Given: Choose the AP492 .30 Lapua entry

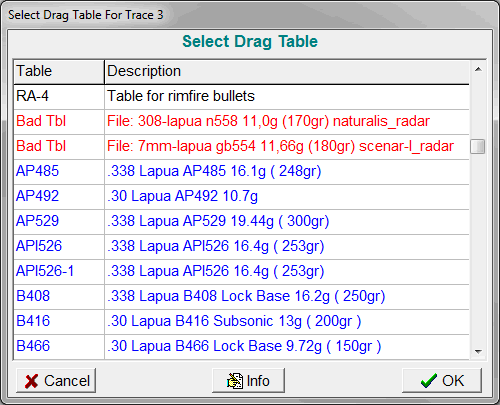Looking at the screenshot, I should (241, 197).
